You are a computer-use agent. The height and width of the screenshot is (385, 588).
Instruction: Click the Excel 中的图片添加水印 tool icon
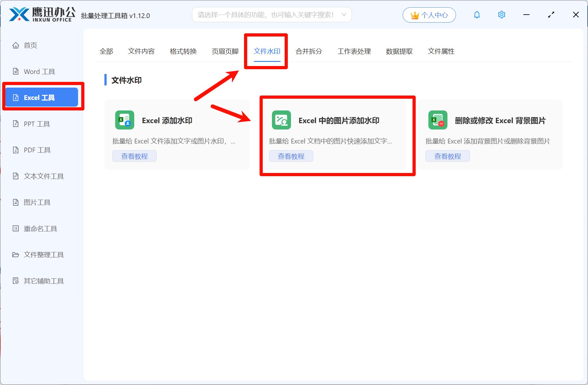281,120
